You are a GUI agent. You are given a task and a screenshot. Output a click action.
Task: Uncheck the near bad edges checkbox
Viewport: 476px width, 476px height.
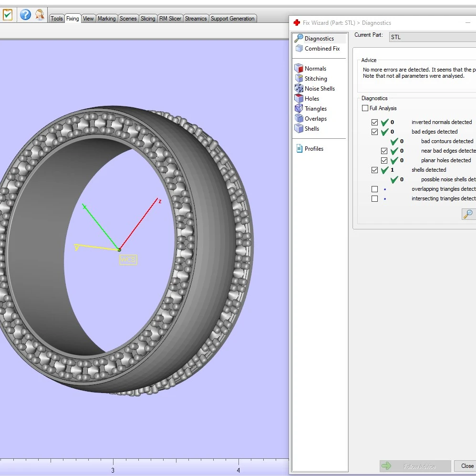click(x=384, y=151)
